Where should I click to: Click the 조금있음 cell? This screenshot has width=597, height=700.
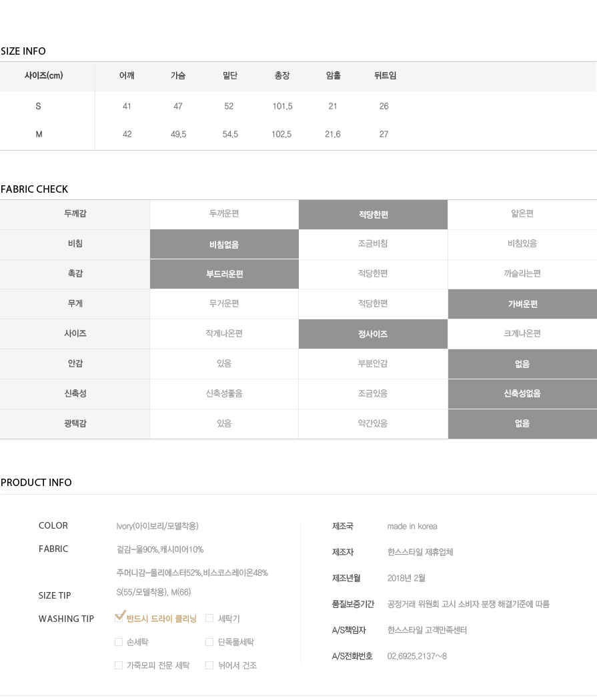pyautogui.click(x=373, y=393)
